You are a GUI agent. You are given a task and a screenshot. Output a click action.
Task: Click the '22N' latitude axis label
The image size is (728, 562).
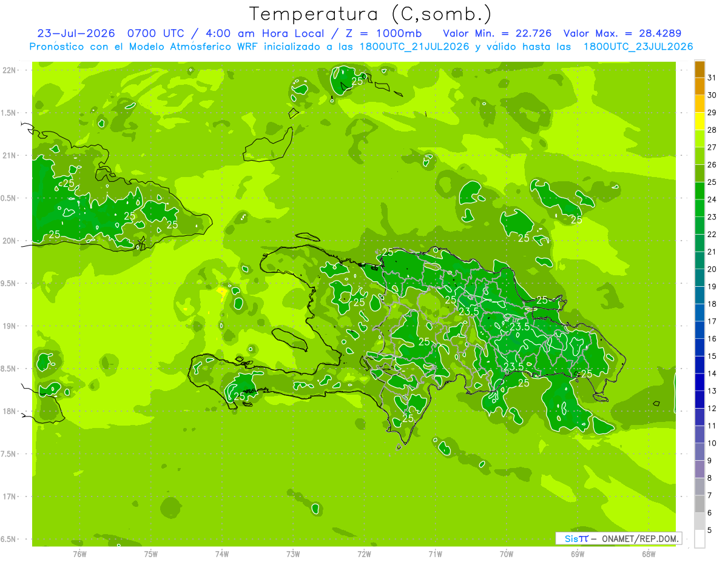(x=10, y=70)
